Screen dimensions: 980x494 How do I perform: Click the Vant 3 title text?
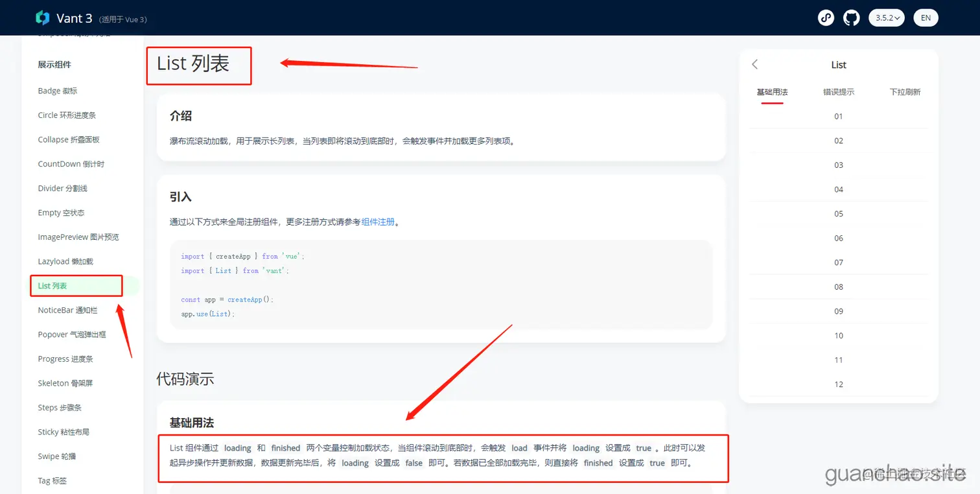74,18
